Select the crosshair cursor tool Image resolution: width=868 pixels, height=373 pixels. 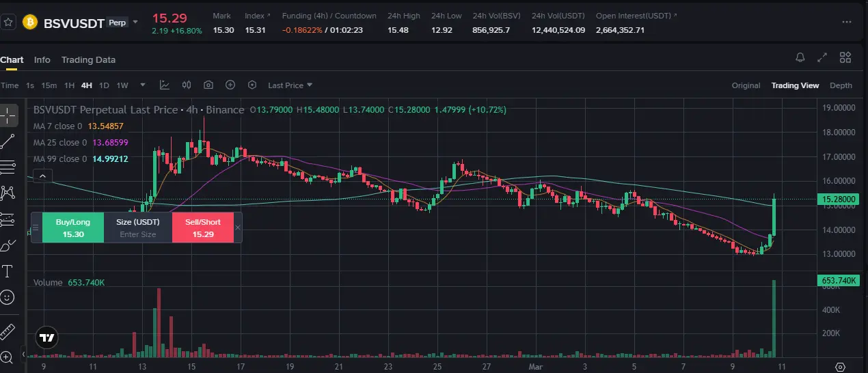click(x=8, y=115)
